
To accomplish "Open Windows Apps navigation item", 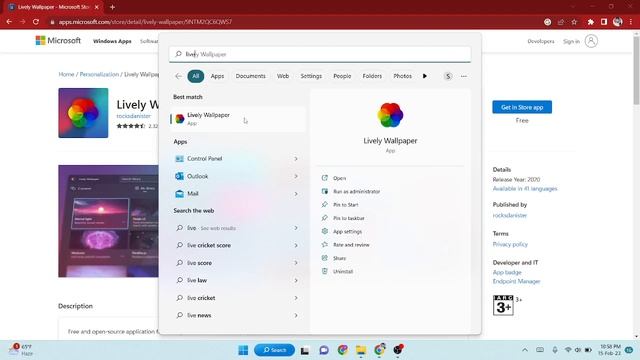I will click(112, 41).
